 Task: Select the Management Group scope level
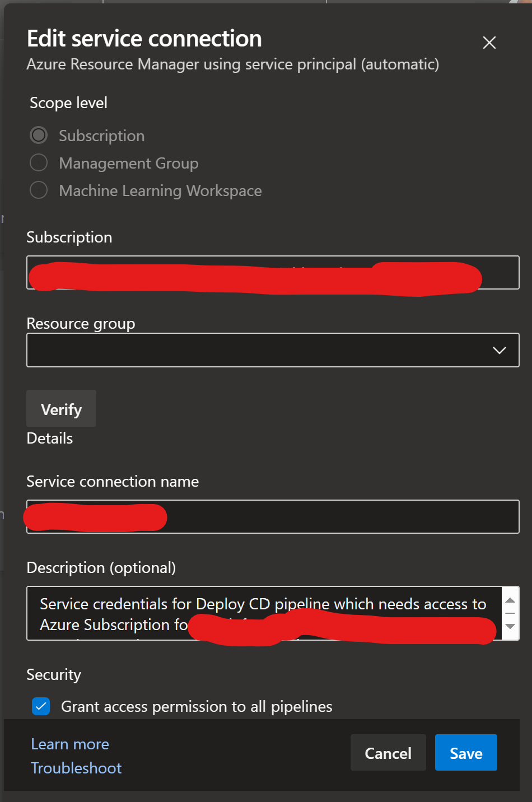click(x=39, y=162)
